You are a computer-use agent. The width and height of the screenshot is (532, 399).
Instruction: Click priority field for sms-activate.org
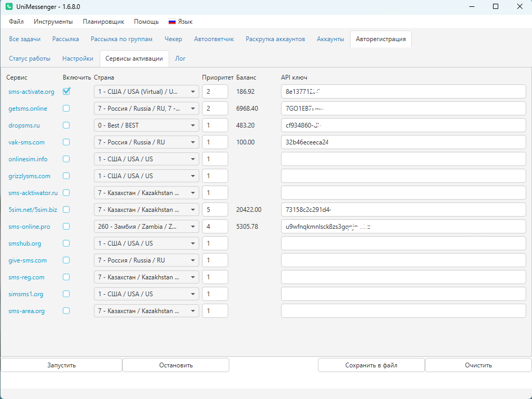(215, 92)
